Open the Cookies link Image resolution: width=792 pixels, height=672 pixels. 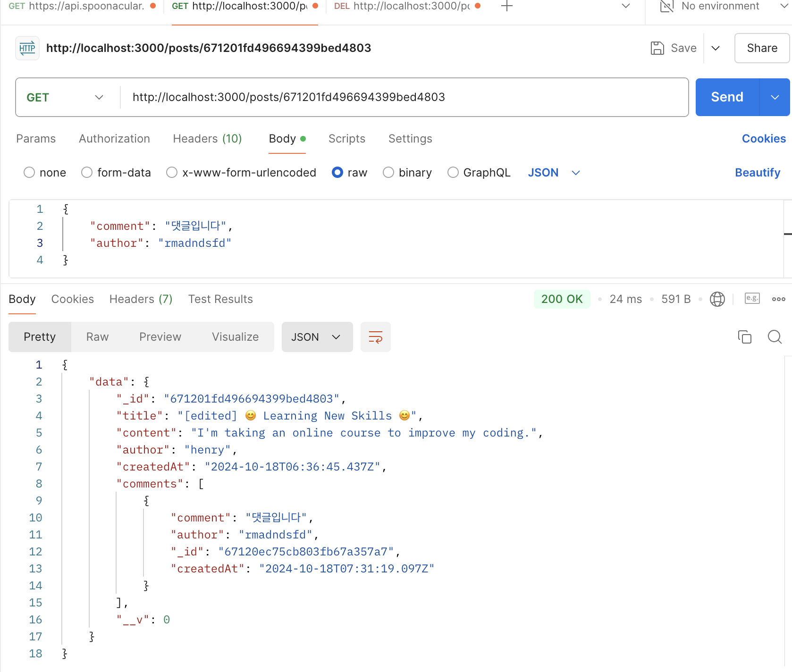(x=764, y=139)
